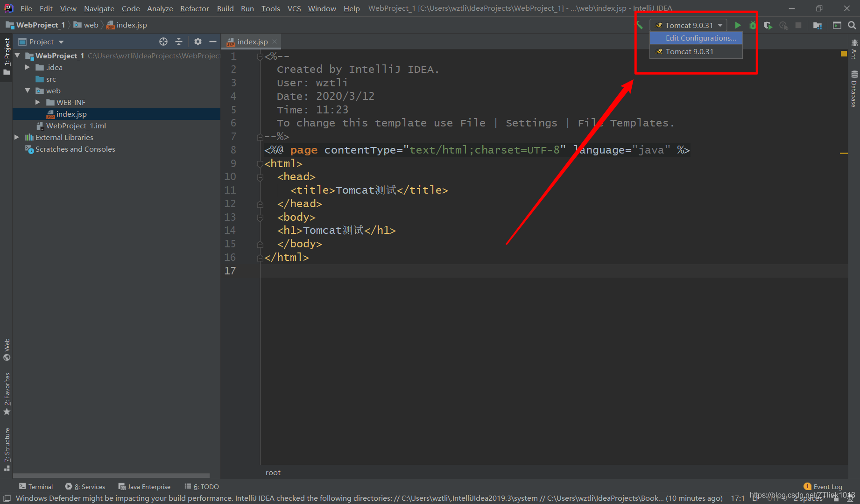Open the Build menu
The height and width of the screenshot is (504, 860).
[x=225, y=8]
